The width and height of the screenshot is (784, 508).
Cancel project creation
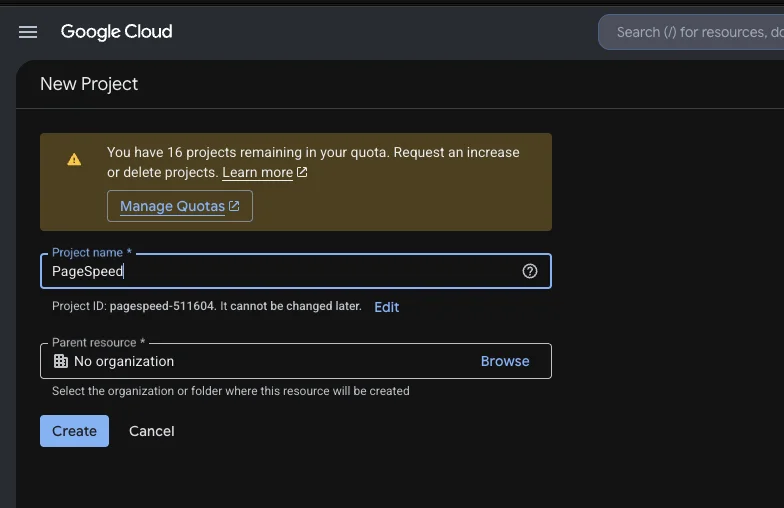[x=152, y=431]
